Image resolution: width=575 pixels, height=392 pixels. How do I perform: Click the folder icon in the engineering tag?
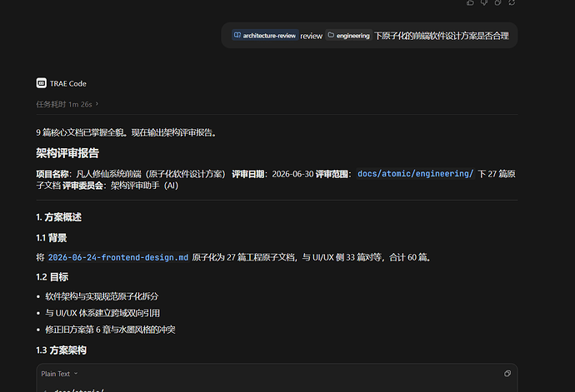pyautogui.click(x=331, y=35)
